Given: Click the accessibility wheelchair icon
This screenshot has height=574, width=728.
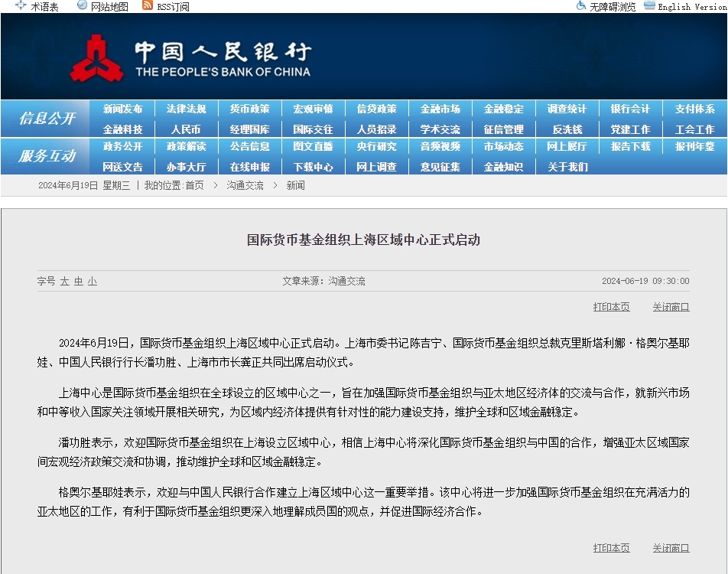Looking at the screenshot, I should point(581,6).
